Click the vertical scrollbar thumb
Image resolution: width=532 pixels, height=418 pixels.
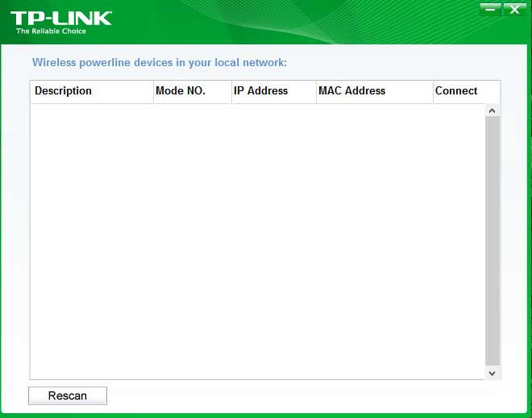click(493, 240)
